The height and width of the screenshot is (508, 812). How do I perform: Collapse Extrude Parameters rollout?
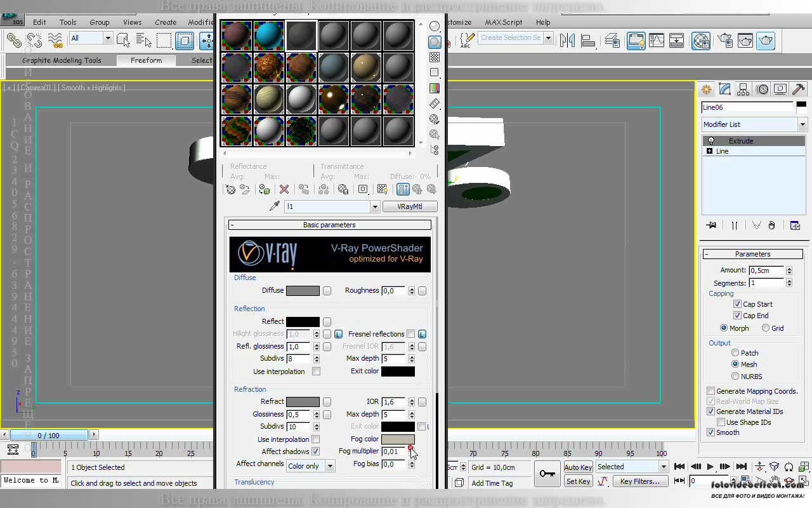coord(753,254)
